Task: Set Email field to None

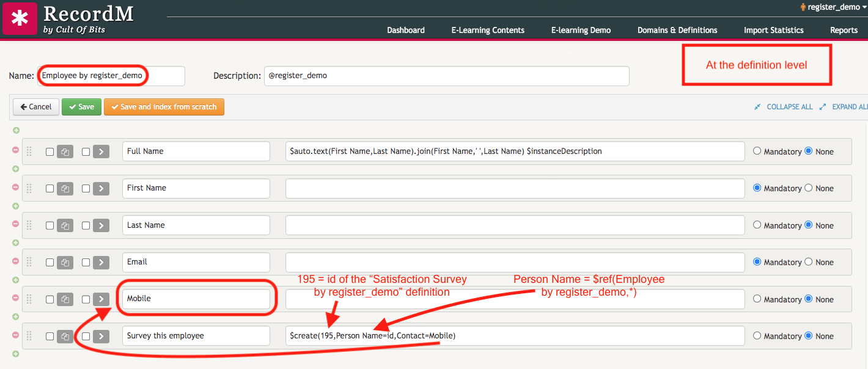Action: click(x=809, y=261)
